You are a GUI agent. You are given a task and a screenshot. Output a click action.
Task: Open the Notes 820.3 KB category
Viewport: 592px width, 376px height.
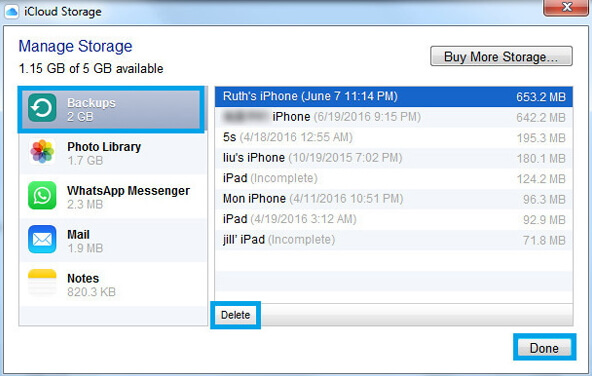(x=113, y=284)
